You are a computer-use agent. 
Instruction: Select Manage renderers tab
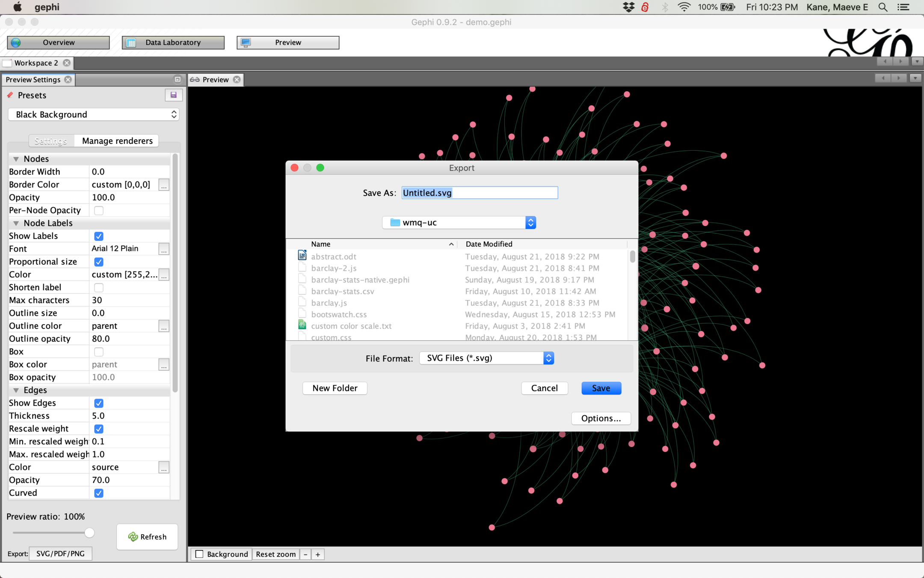click(x=117, y=141)
